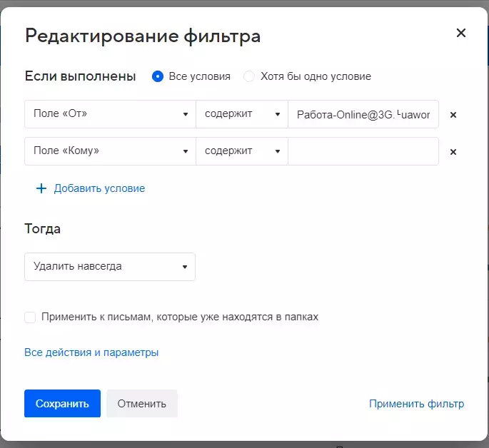This screenshot has height=448, width=489.
Task: Open the "Поле «Кому»" field dropdown
Action: click(110, 151)
